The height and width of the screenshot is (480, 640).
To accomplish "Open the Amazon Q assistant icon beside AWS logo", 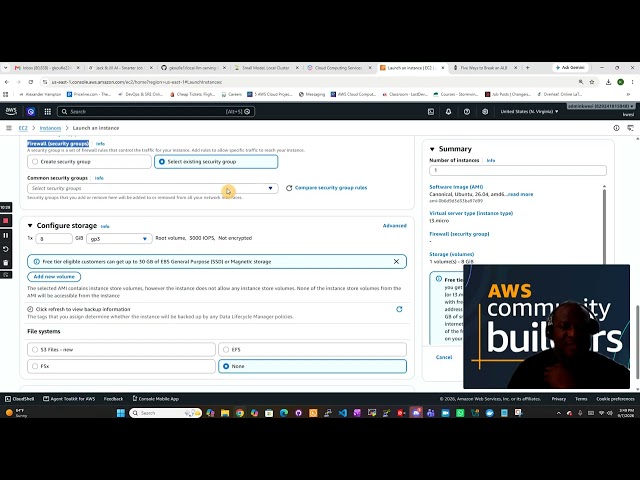I will (31, 111).
